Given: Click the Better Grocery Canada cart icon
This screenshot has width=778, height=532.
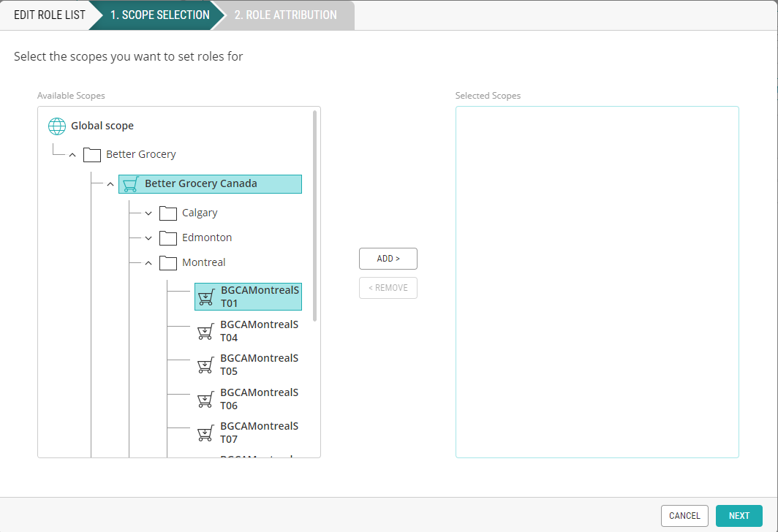Looking at the screenshot, I should (130, 184).
